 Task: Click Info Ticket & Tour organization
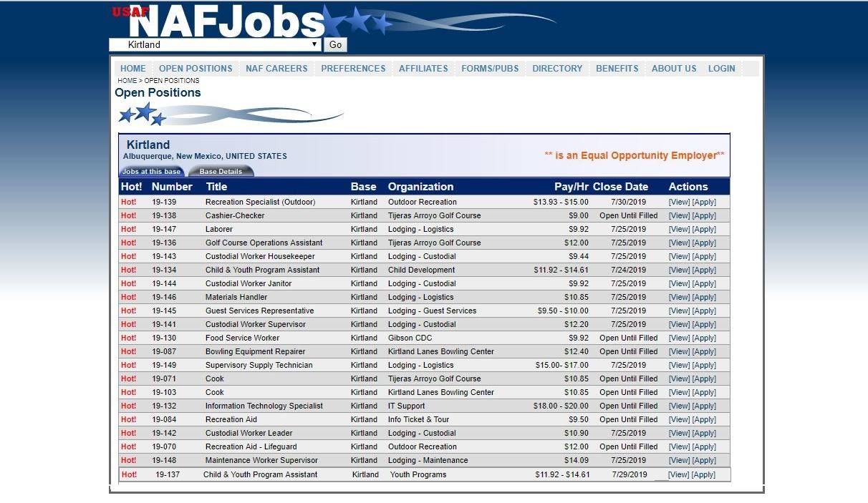click(x=418, y=420)
